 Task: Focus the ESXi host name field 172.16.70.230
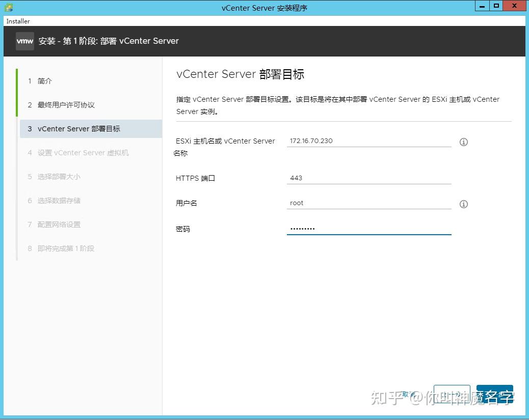pyautogui.click(x=369, y=141)
